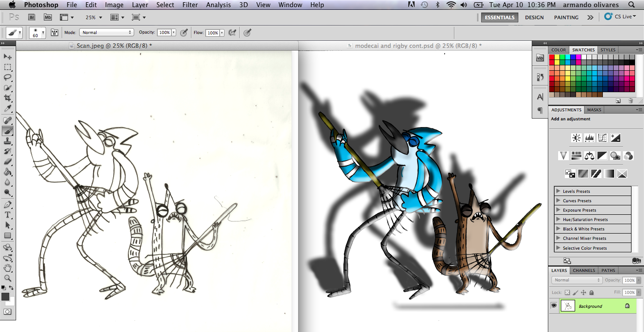Select the Crop tool
This screenshot has width=644, height=332.
point(8,98)
